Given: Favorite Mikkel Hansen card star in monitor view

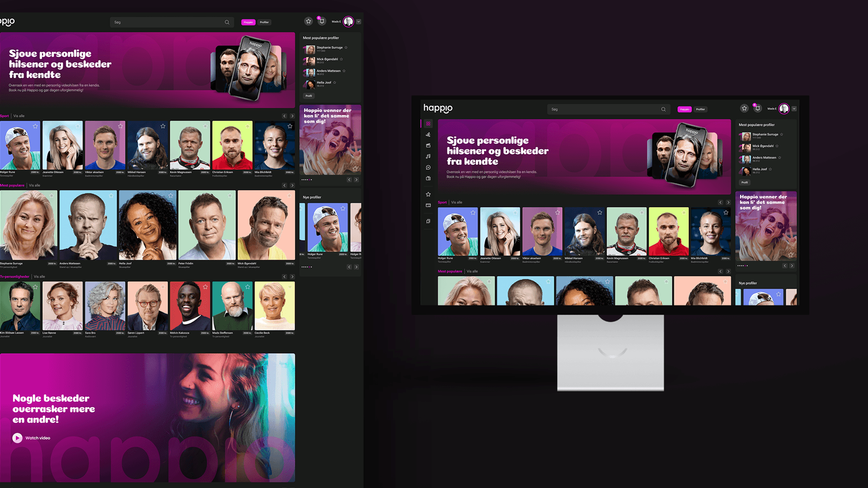Looking at the screenshot, I should point(599,212).
